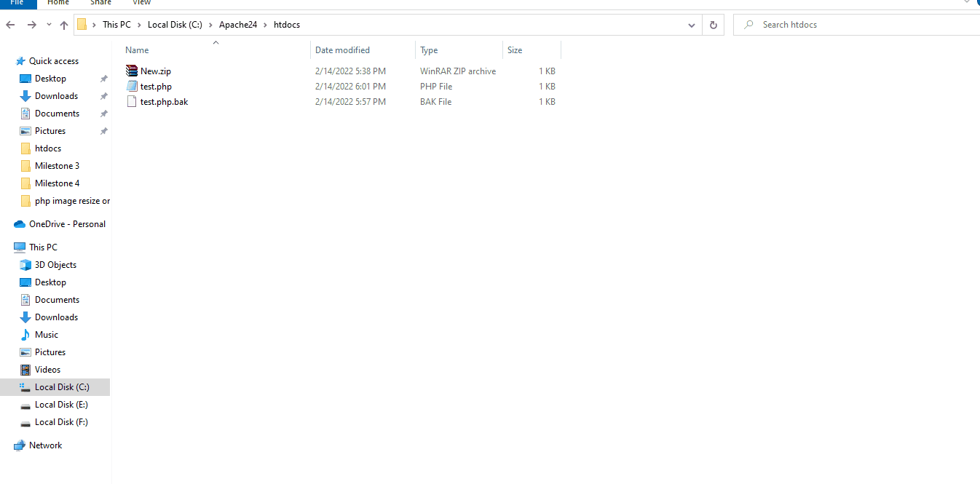Select This PC in address breadcrumb
The image size is (980, 484).
pos(116,25)
